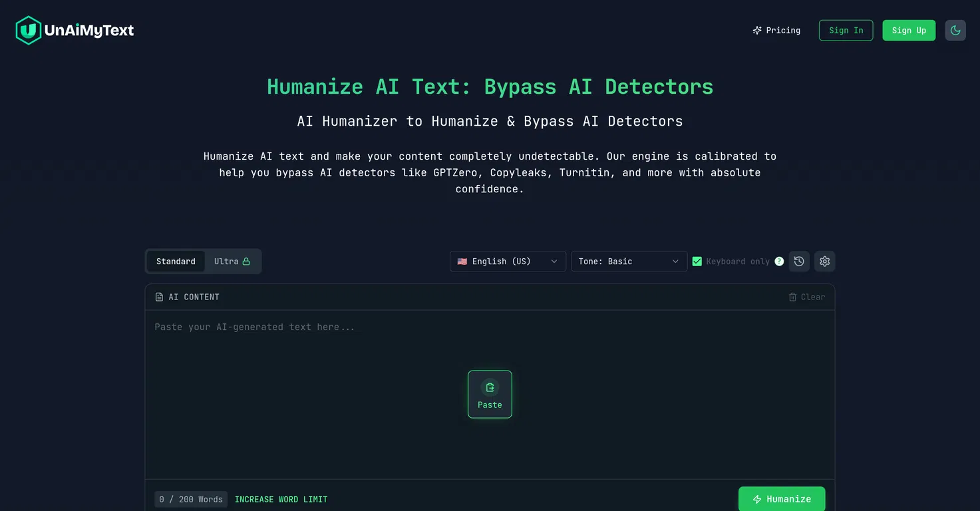Screen dimensions: 980x511
Task: Open the history clock icon
Action: coord(799,261)
